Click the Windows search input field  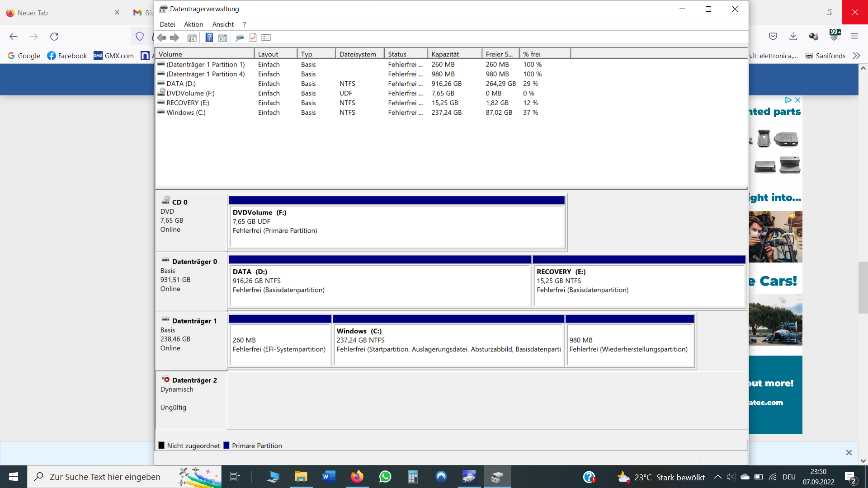point(105,477)
